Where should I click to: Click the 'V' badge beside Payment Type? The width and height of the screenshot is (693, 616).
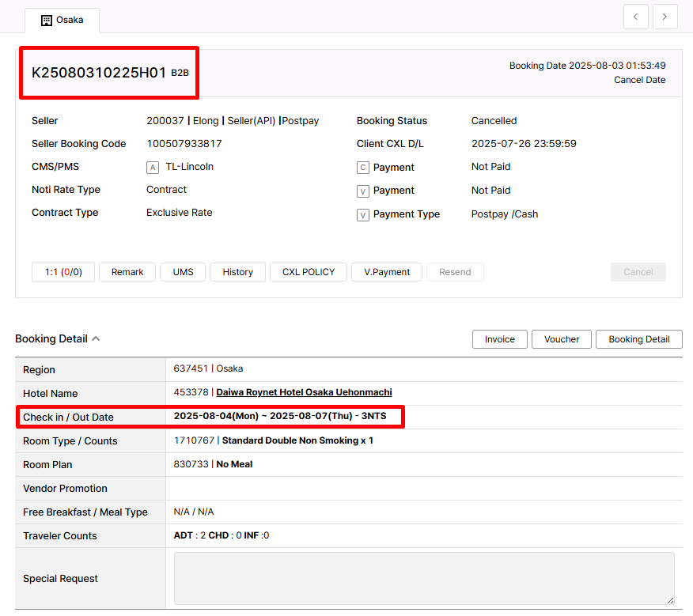tap(363, 214)
